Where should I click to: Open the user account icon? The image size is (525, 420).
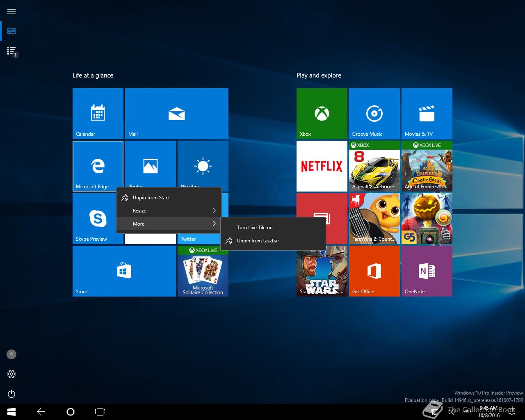[11, 354]
